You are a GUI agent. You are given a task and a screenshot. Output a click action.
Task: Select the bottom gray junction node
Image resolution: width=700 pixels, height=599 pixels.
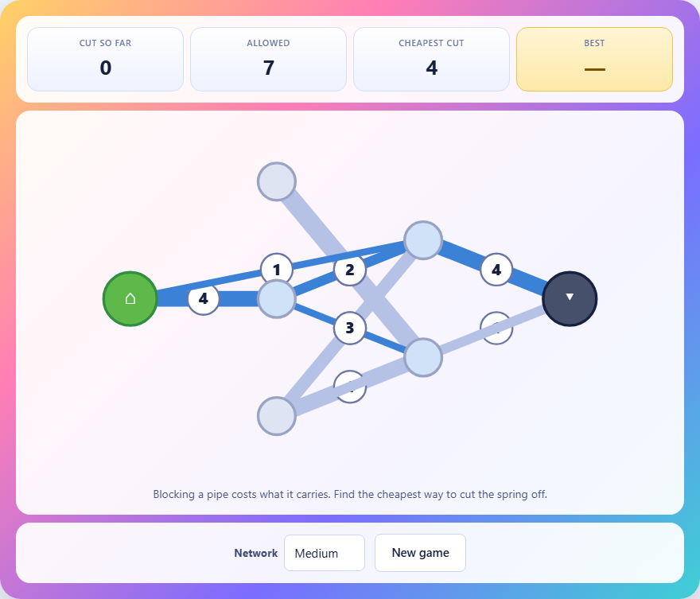[x=277, y=416]
